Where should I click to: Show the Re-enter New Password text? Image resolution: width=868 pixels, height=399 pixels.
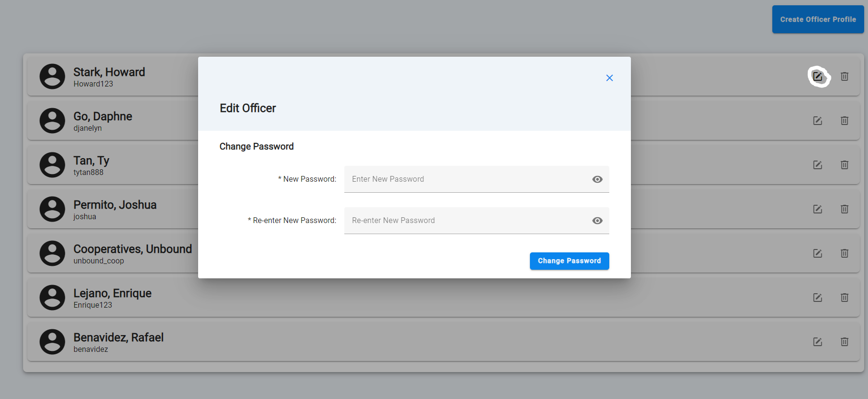(x=597, y=220)
